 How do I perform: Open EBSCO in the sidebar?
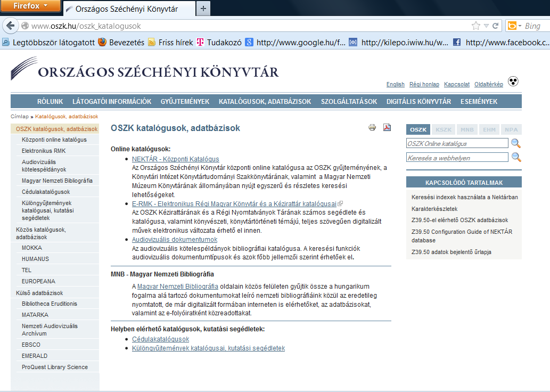(31, 345)
